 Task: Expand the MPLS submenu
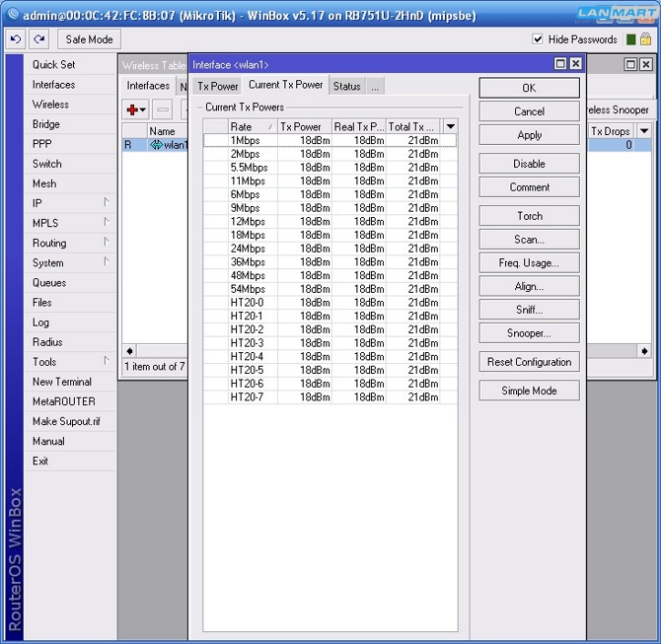107,223
